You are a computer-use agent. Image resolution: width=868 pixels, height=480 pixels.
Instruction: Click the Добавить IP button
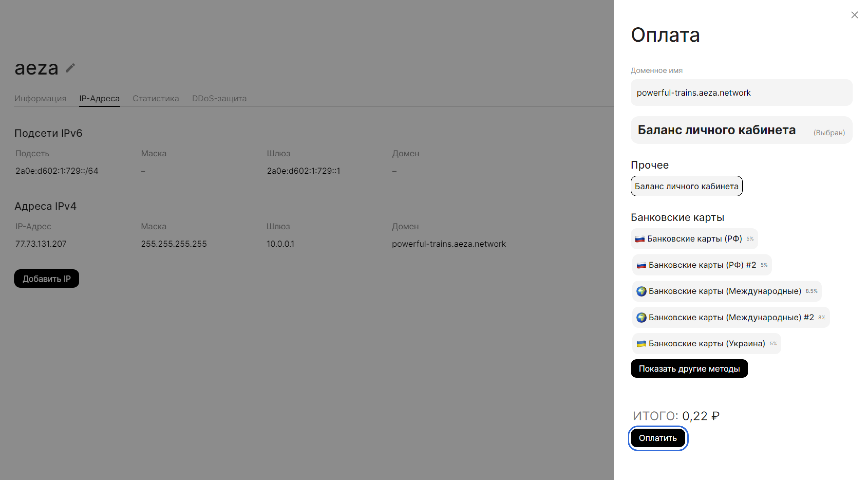[46, 279]
